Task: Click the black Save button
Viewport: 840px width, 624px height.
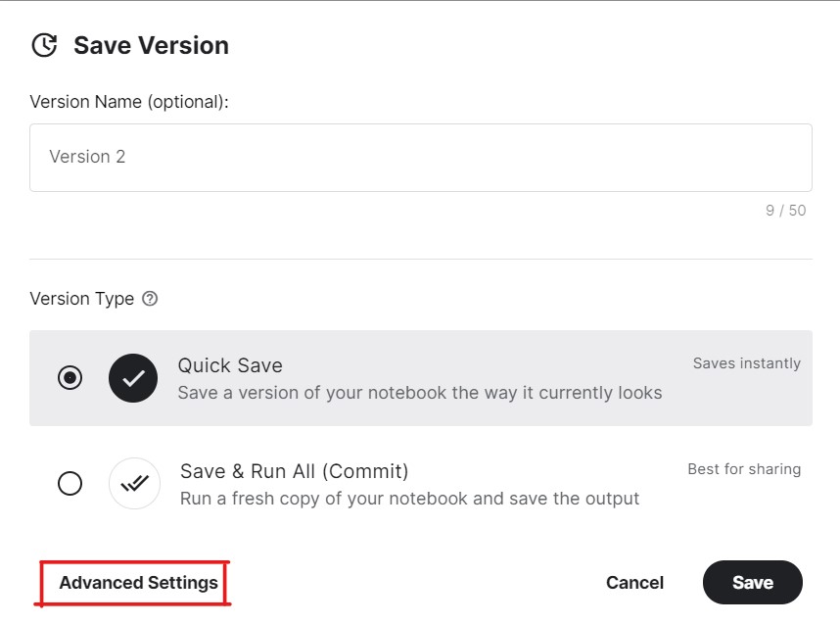Action: [753, 583]
